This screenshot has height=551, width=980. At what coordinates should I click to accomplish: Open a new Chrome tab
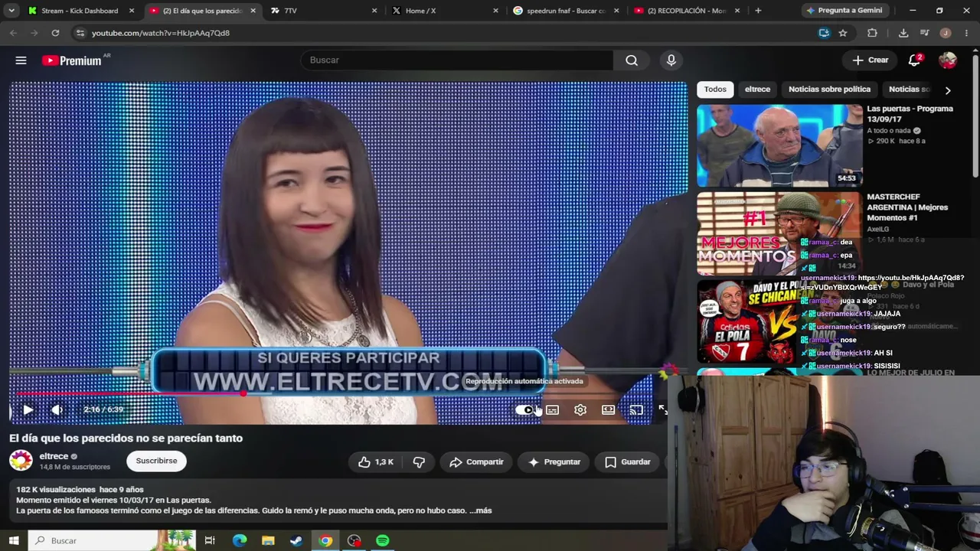(x=758, y=11)
